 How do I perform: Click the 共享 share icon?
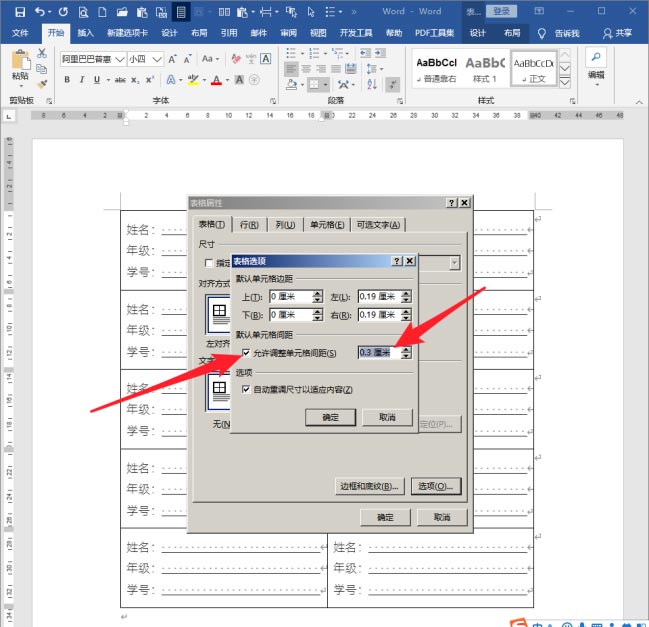click(x=607, y=33)
